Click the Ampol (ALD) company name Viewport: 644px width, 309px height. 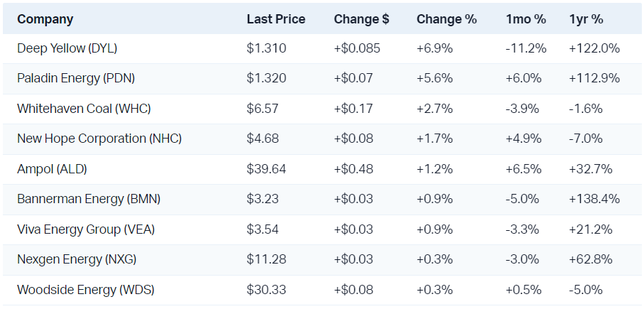coord(52,169)
